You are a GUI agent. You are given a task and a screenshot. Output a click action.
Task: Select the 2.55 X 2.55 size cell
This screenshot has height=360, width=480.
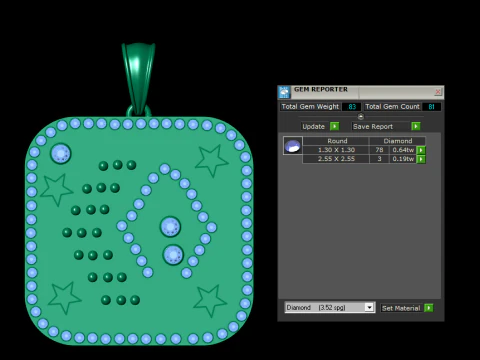point(336,159)
